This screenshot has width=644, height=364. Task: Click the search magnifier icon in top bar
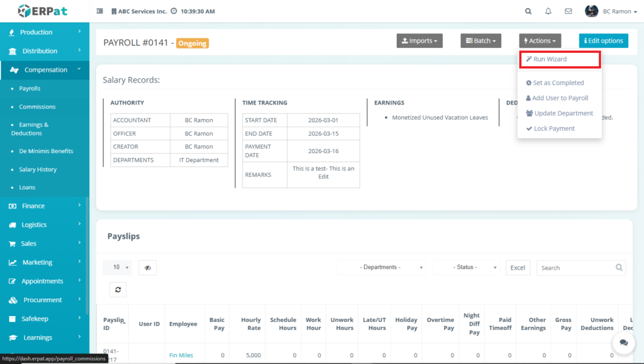click(528, 11)
